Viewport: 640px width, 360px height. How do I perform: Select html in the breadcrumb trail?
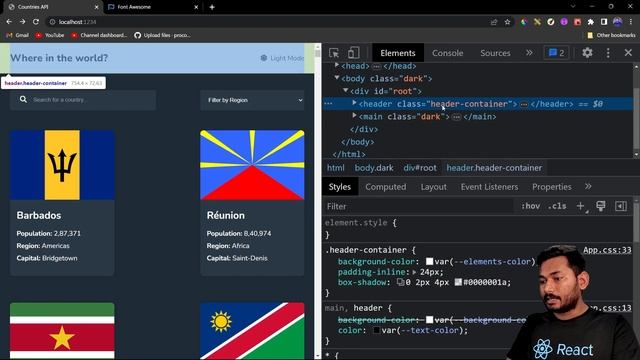(336, 168)
